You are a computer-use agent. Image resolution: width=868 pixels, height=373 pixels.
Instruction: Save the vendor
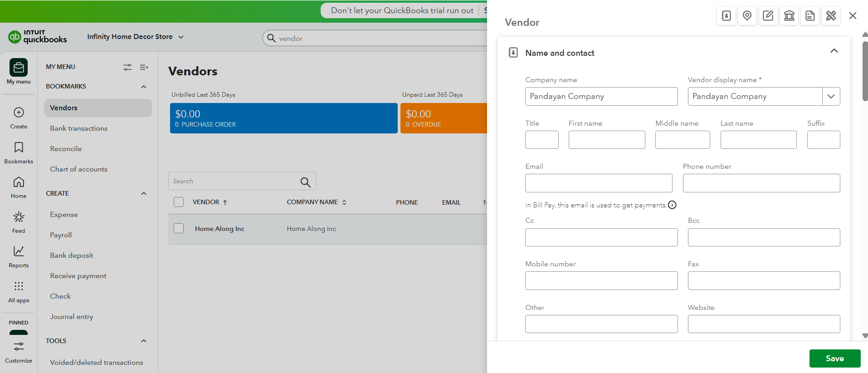tap(834, 358)
